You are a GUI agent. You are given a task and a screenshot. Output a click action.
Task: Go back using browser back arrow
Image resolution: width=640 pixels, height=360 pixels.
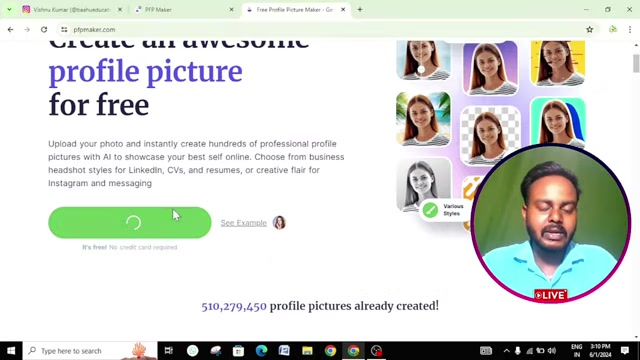coord(10,29)
